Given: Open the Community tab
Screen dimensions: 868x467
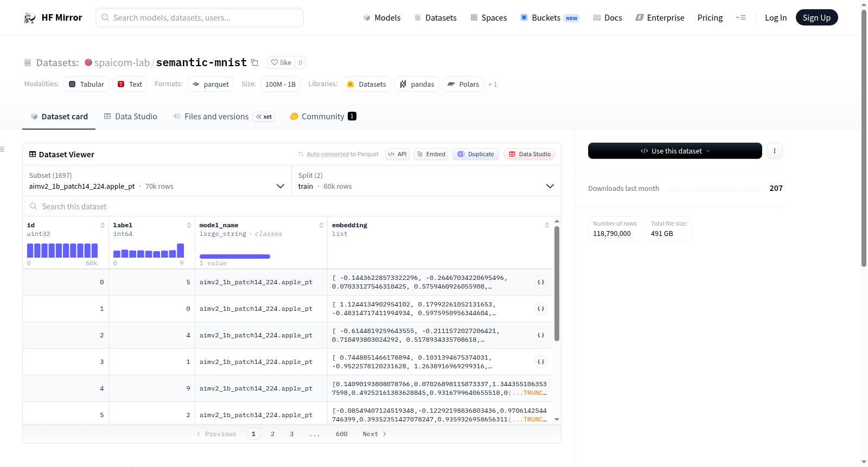Looking at the screenshot, I should tap(323, 117).
